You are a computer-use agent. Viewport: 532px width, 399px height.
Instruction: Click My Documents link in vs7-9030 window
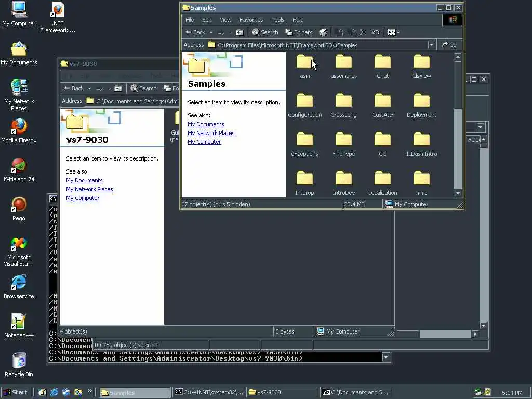(x=84, y=180)
